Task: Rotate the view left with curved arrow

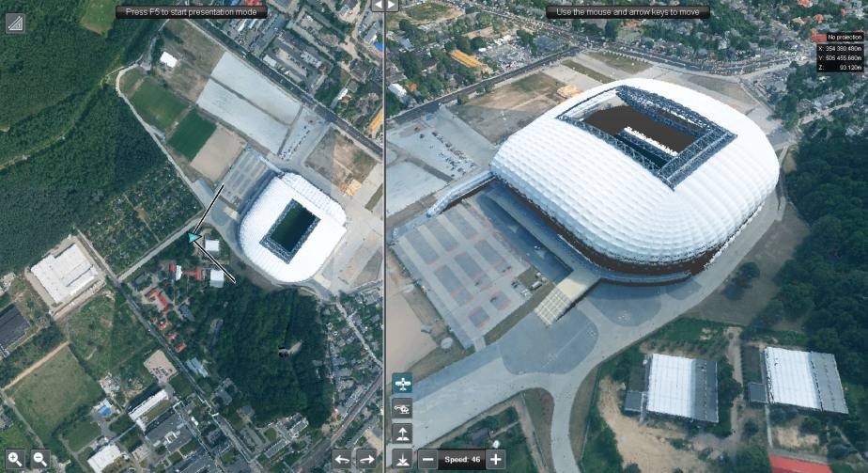Action: tap(342, 459)
